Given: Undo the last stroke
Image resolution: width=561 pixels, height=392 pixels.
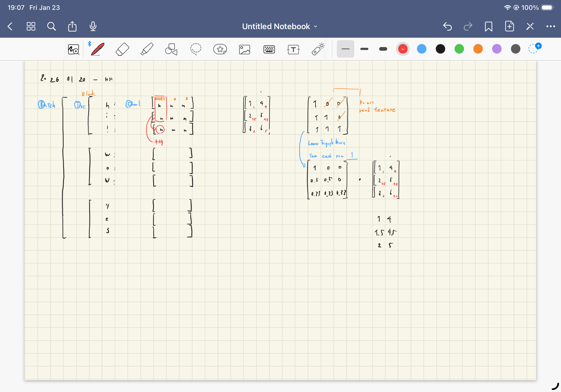Looking at the screenshot, I should pos(447,26).
